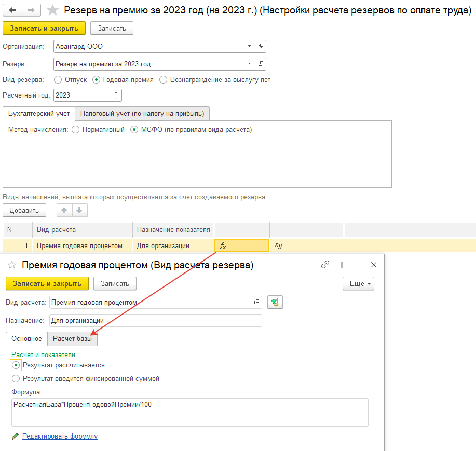The width and height of the screenshot is (476, 451).
Task: Click the Назначение field Для организации
Action: coord(155,321)
